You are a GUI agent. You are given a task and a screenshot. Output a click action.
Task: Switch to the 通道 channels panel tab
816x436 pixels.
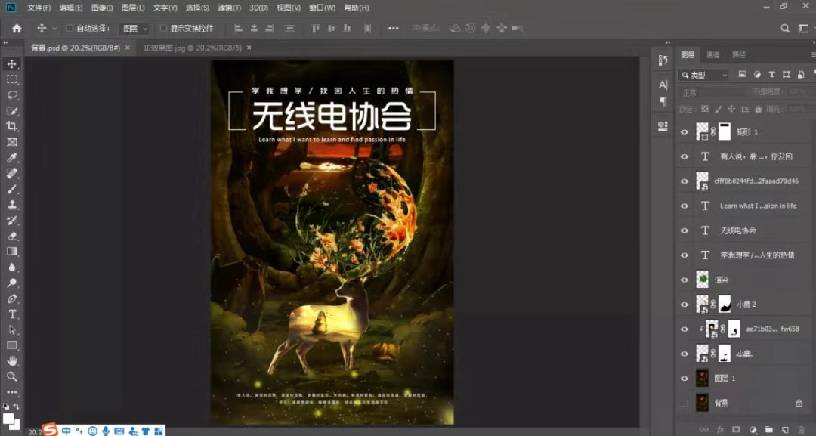coord(713,55)
